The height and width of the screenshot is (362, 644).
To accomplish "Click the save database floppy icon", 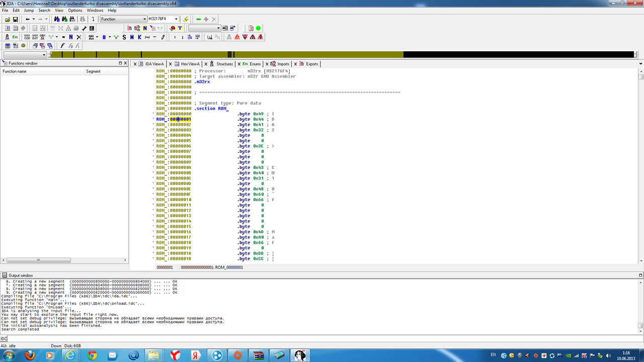I will point(15,19).
